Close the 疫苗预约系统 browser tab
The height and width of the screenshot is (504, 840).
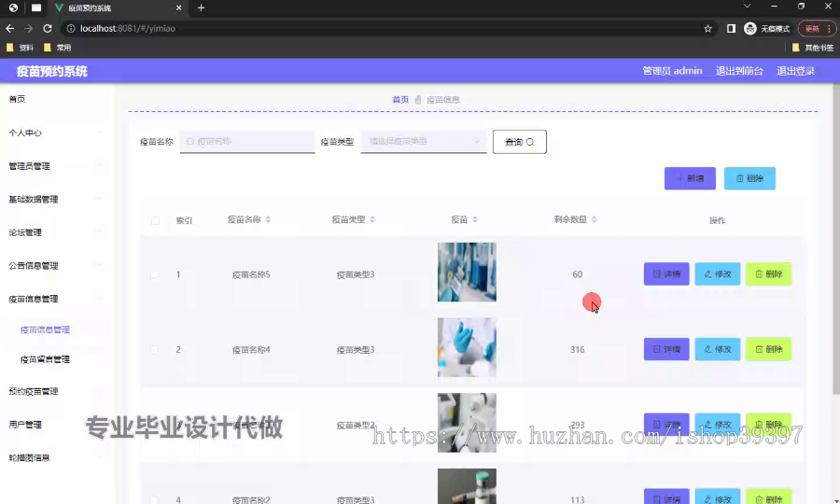point(179,7)
